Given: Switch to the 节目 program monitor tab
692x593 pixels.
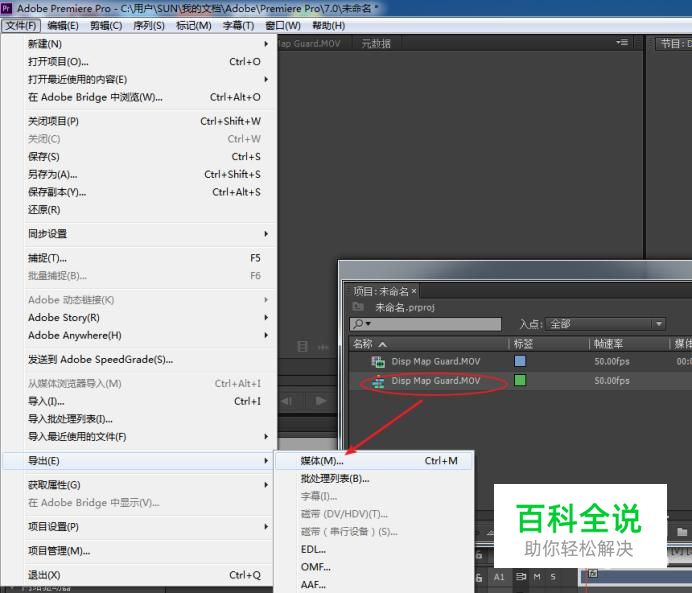Looking at the screenshot, I should point(674,43).
